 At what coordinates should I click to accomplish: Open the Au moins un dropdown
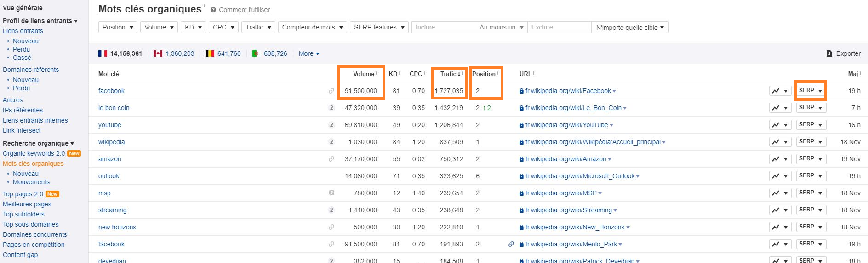click(501, 27)
